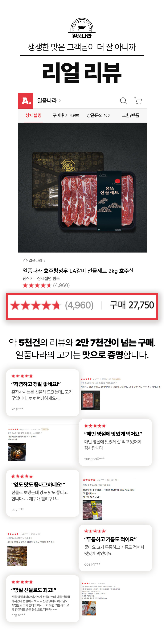Viewport: 164px width, 644px height.
Task: Click the star rating under product title
Action: click(37, 285)
